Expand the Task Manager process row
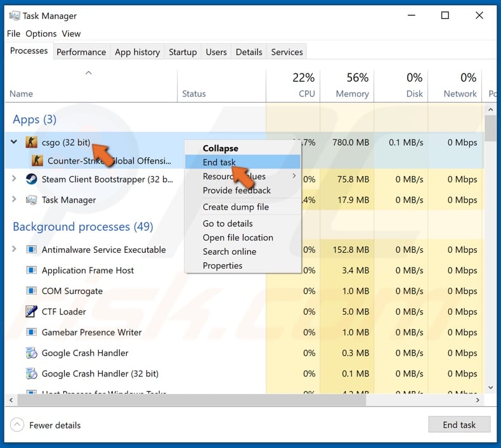This screenshot has width=501, height=448. [x=14, y=199]
